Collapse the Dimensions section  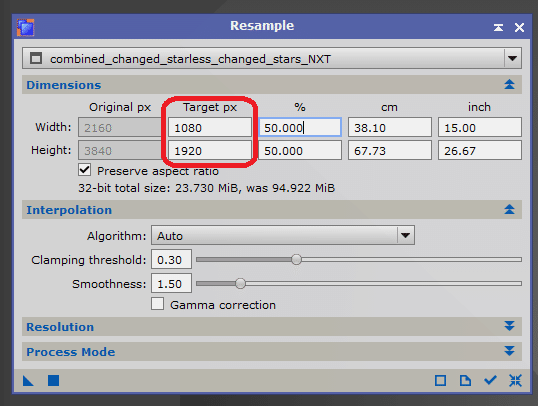point(510,84)
